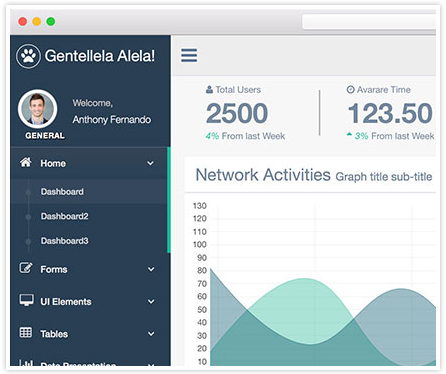Toggle the hamburger menu icon
The width and height of the screenshot is (446, 374).
click(x=189, y=55)
